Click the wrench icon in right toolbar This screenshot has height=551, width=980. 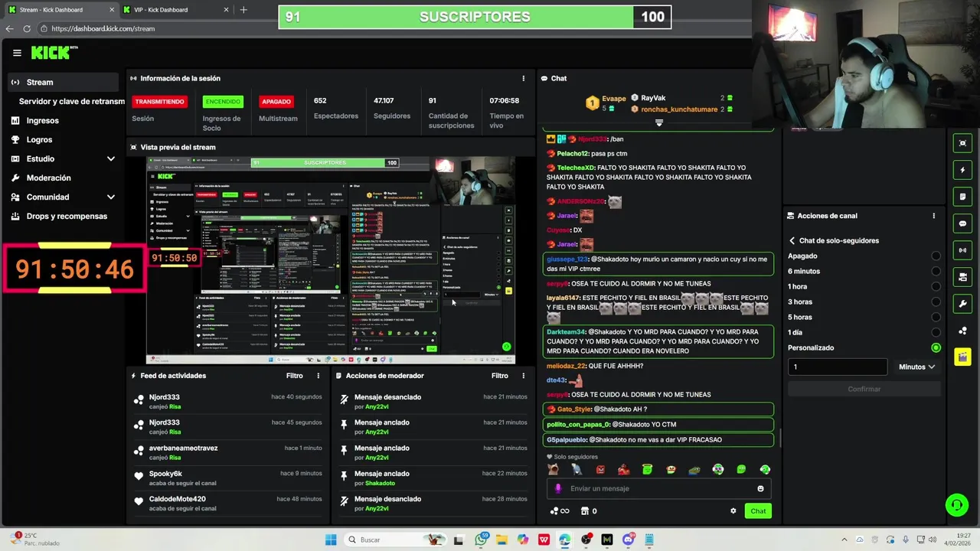962,304
